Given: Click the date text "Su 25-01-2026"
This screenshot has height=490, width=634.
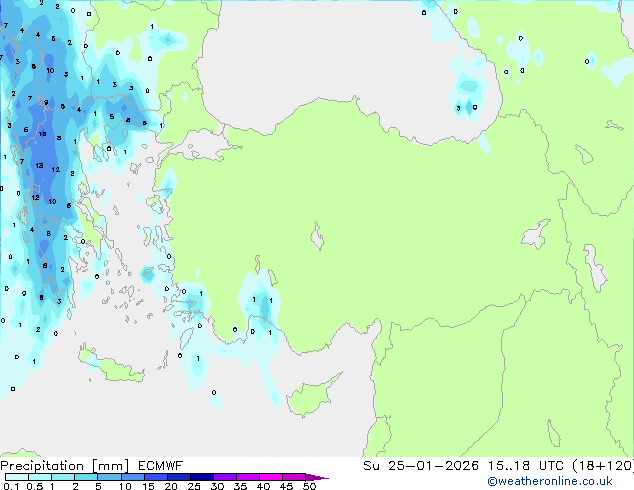Looking at the screenshot, I should [421, 466].
